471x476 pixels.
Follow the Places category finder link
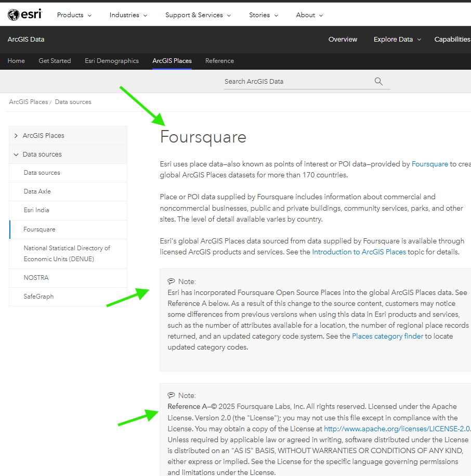point(387,336)
